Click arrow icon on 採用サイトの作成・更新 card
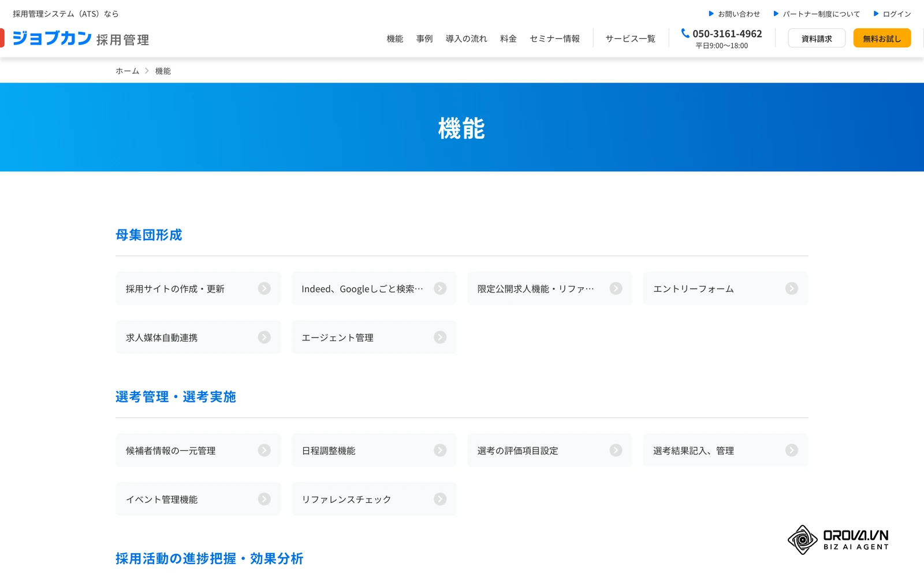This screenshot has height=578, width=924. click(x=264, y=288)
